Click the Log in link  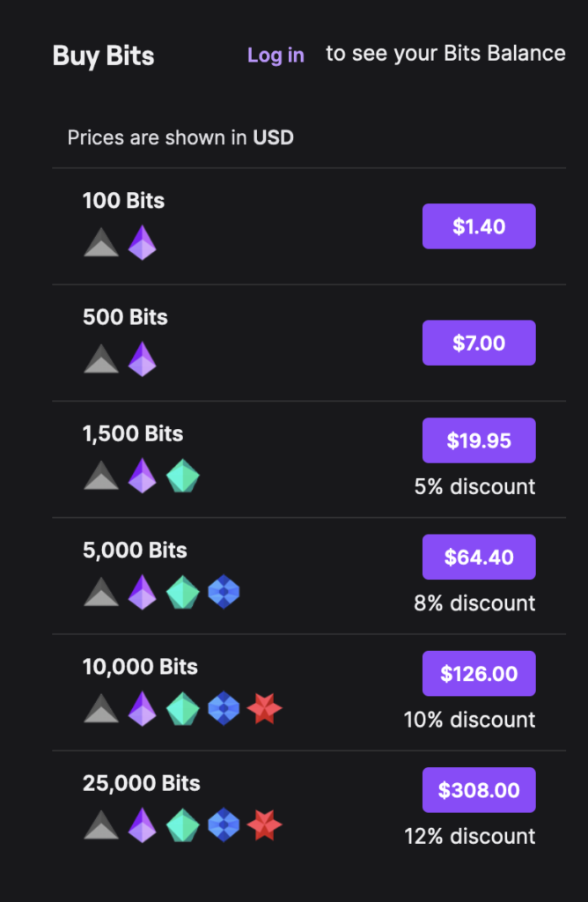tap(276, 55)
